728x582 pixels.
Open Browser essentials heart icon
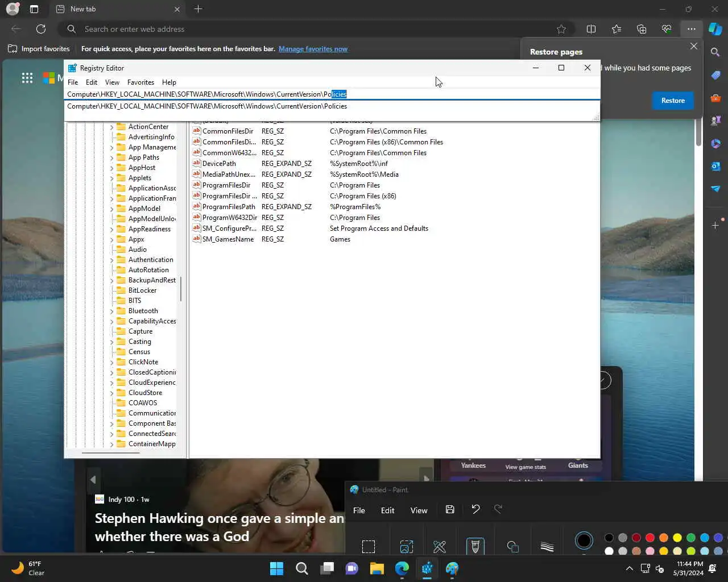(667, 29)
